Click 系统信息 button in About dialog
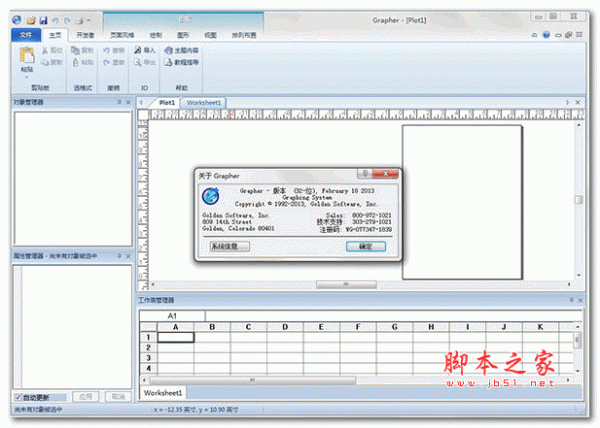 pyautogui.click(x=230, y=246)
